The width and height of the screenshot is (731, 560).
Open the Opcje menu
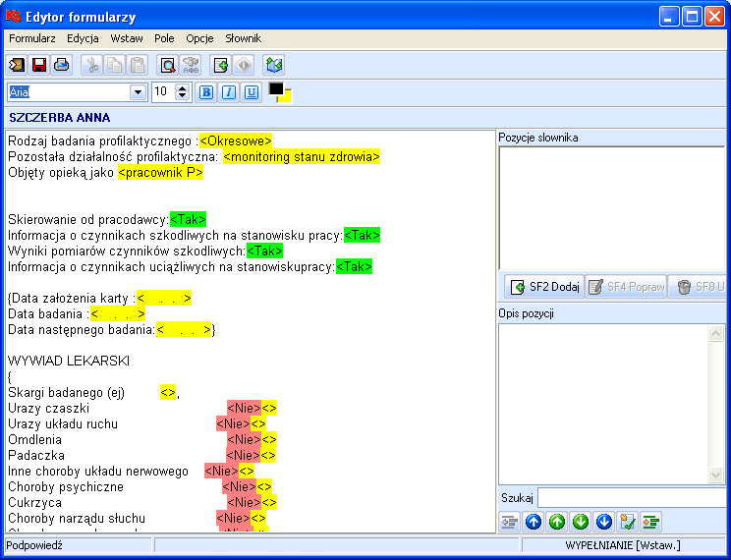click(199, 38)
